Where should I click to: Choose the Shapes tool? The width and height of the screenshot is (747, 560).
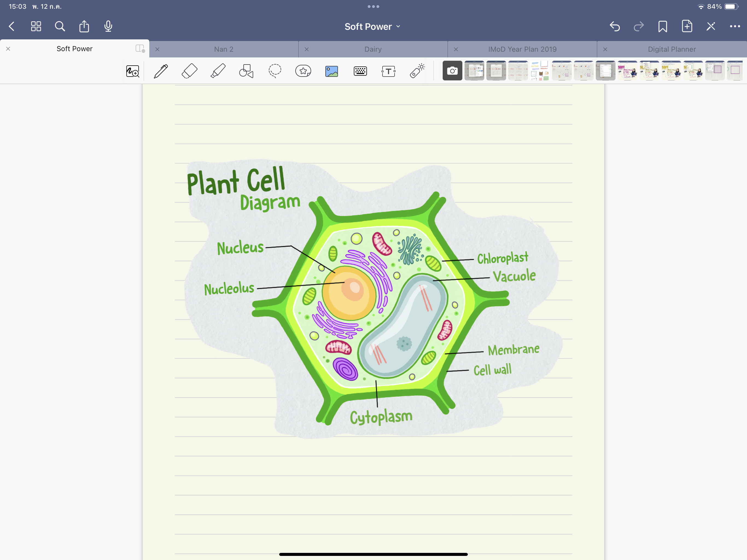point(246,71)
